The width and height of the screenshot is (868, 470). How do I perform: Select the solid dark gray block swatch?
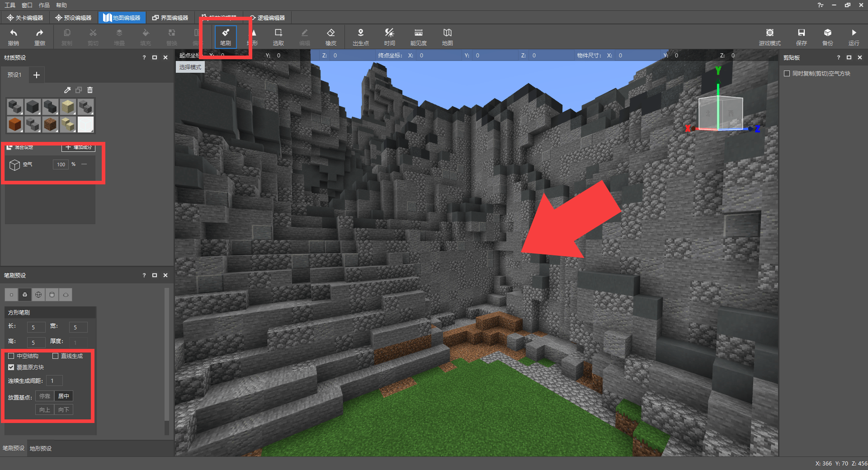(33, 107)
